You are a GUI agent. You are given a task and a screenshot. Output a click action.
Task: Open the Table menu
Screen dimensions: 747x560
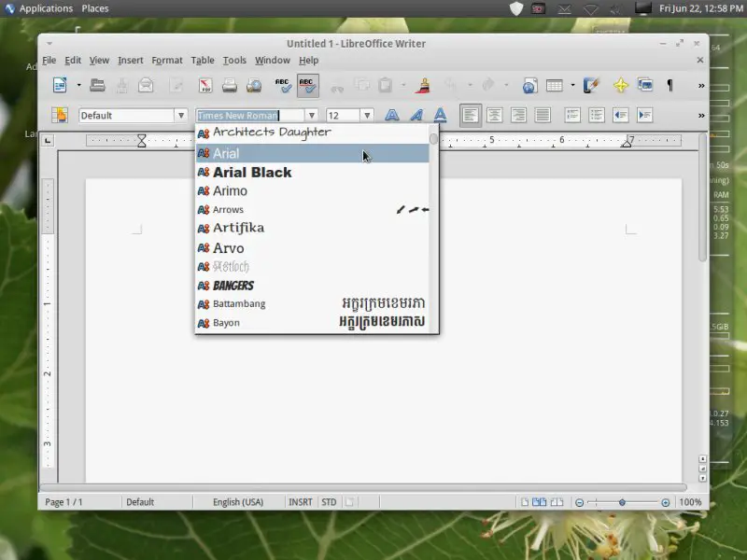pos(203,61)
